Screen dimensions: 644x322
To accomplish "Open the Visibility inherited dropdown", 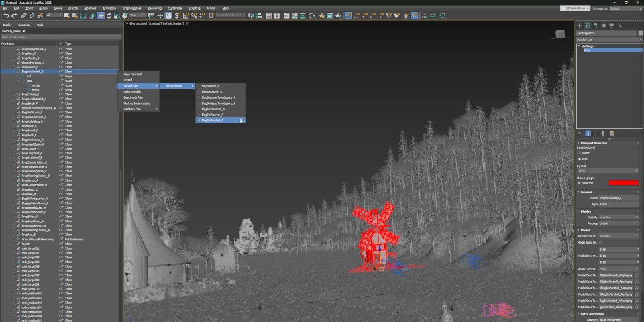I will click(x=618, y=217).
